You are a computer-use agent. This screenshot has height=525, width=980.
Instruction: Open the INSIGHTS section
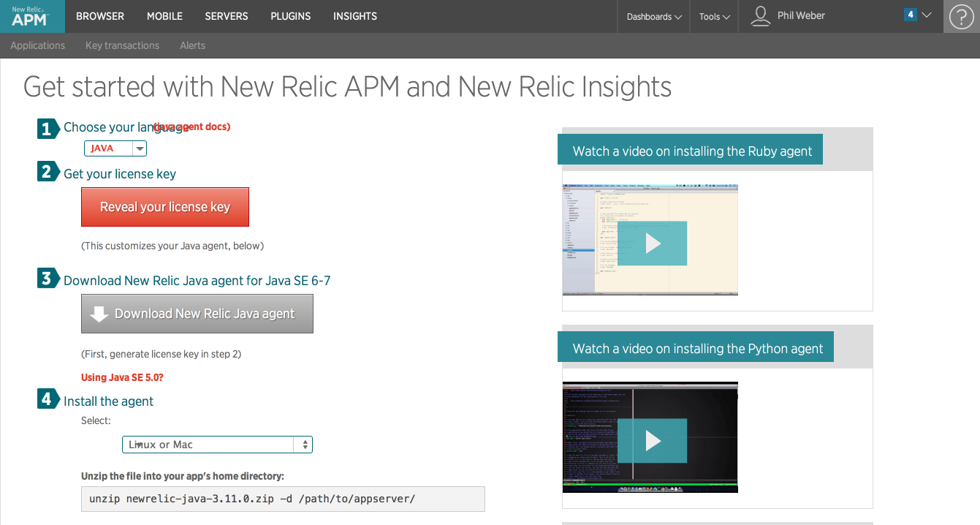tap(355, 16)
